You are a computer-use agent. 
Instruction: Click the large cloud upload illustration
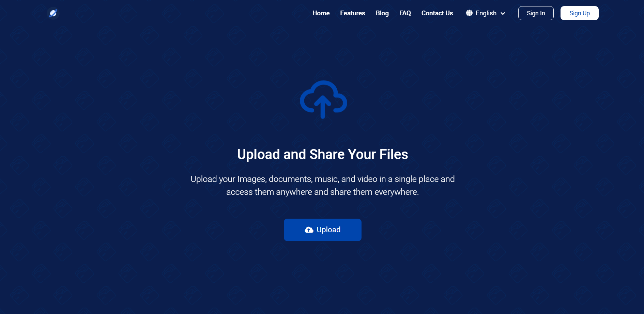tap(323, 100)
